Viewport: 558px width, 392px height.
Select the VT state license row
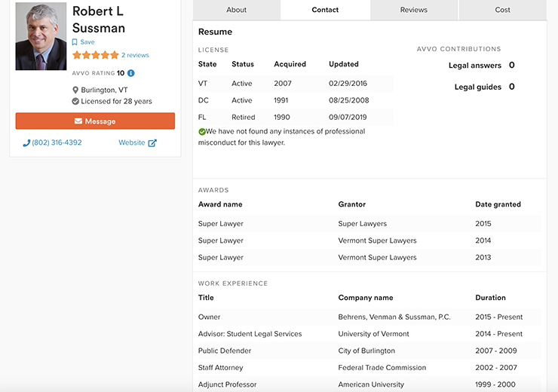pos(295,84)
